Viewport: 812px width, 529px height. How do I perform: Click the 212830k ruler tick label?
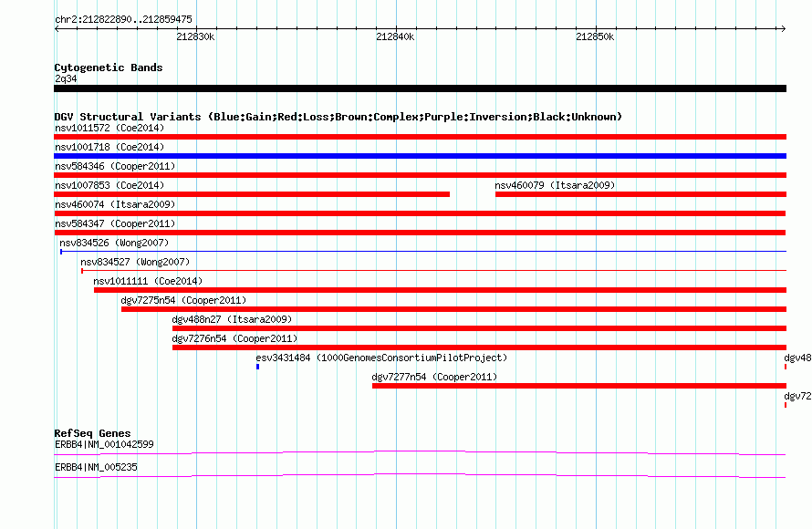point(195,36)
